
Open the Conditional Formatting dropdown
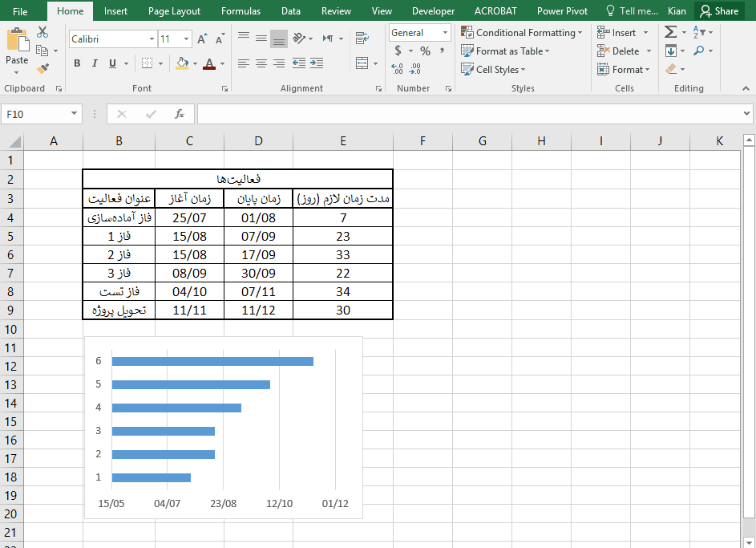coord(522,33)
